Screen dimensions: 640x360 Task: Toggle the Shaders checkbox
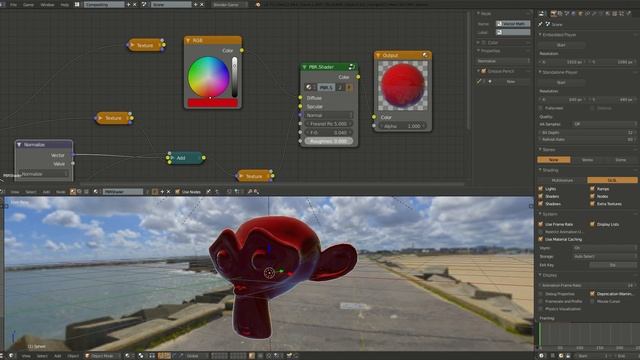541,196
